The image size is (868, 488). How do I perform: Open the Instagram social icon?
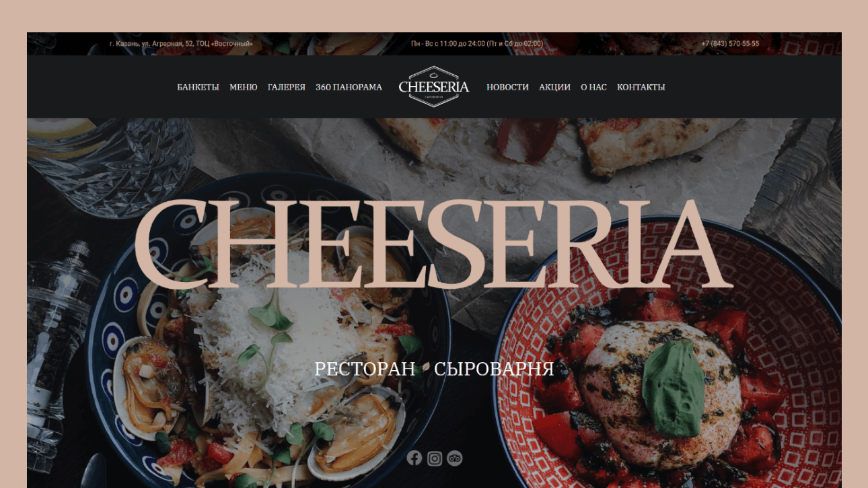tap(435, 458)
